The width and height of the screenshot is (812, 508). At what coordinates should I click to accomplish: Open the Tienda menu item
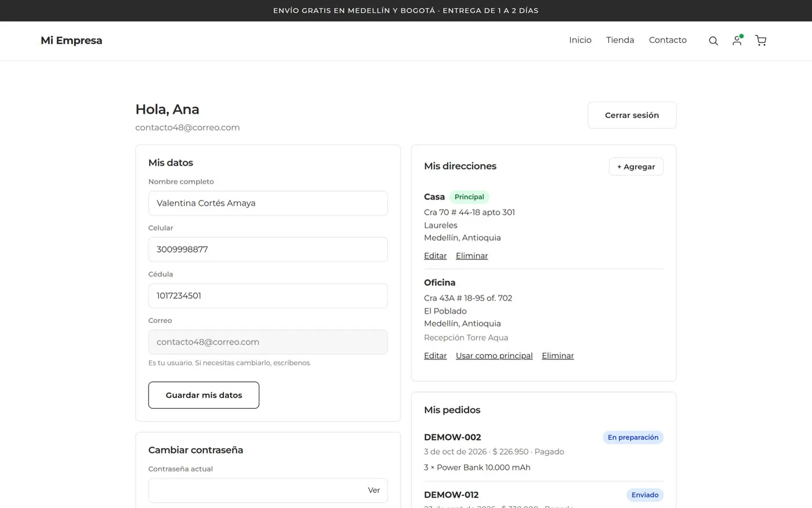tap(620, 40)
